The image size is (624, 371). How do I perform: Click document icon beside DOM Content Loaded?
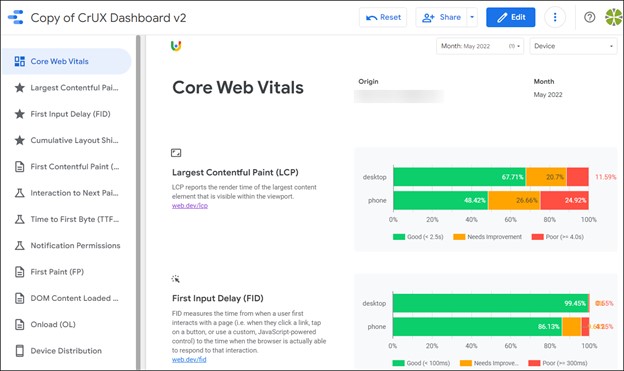20,298
